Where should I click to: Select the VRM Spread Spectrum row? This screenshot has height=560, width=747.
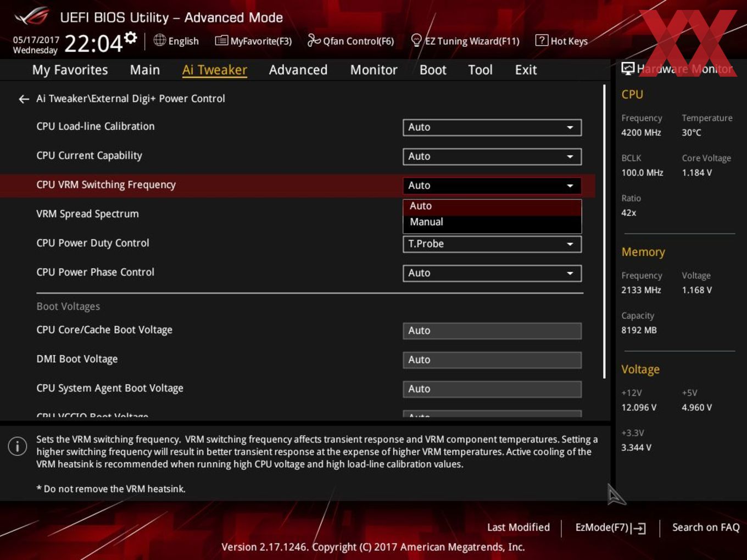click(297, 214)
